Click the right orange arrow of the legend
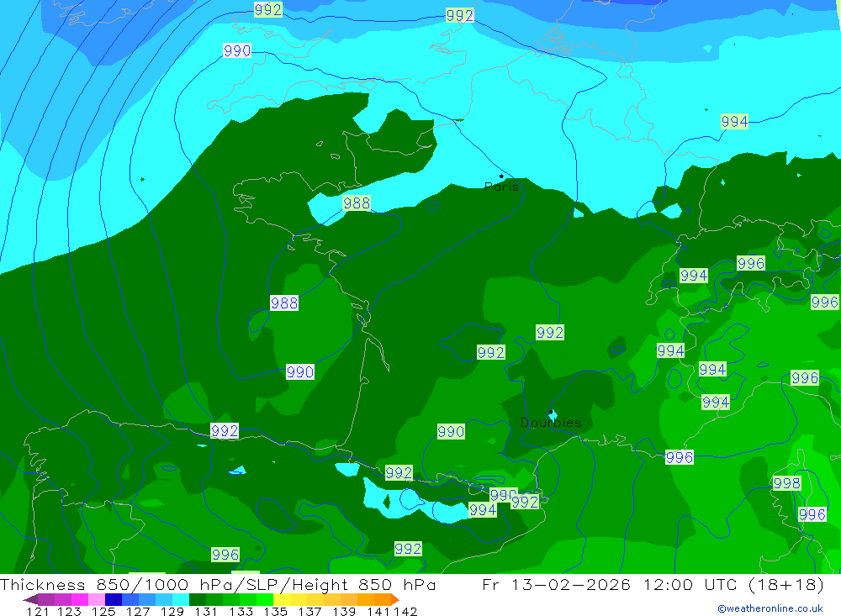 (394, 599)
